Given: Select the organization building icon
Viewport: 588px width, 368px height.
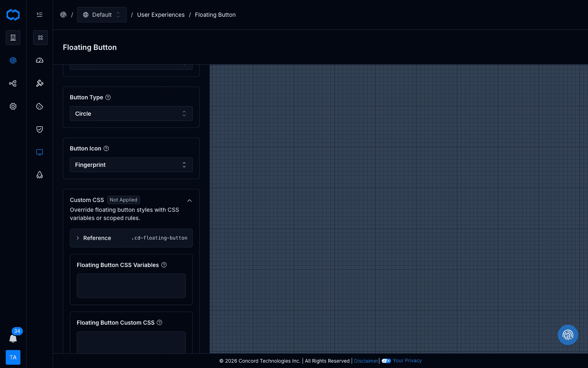Looking at the screenshot, I should pos(13,38).
